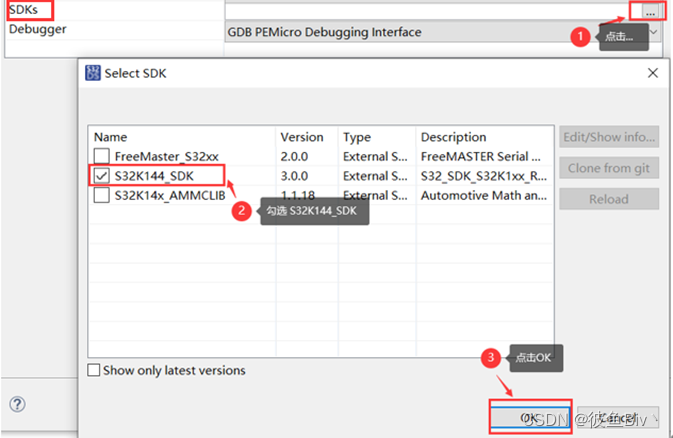The width and height of the screenshot is (673, 438).
Task: Click the Clone from git button
Action: 609,168
